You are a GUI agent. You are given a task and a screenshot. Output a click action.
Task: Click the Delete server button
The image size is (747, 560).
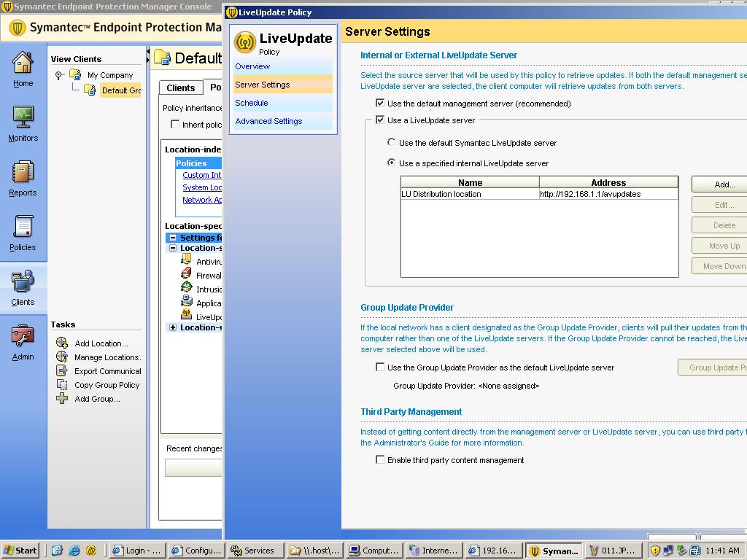tap(719, 225)
